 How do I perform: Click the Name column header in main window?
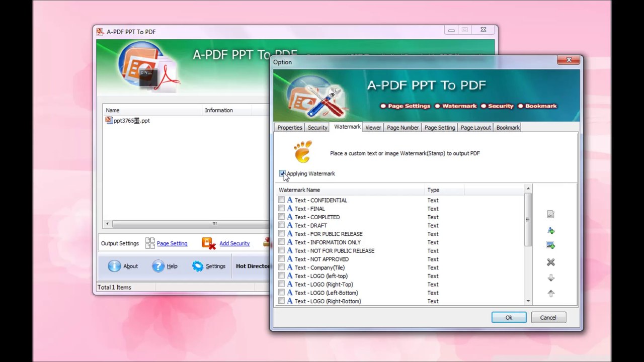pyautogui.click(x=153, y=110)
